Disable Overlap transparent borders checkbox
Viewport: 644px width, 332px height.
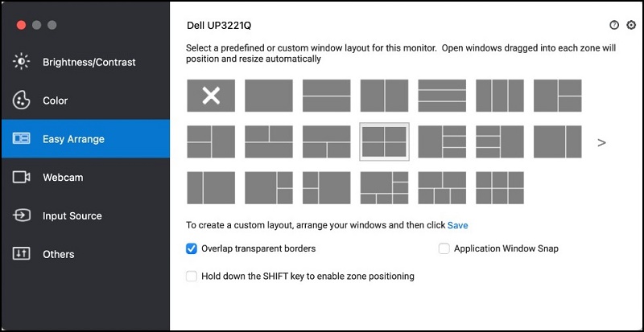(x=192, y=248)
